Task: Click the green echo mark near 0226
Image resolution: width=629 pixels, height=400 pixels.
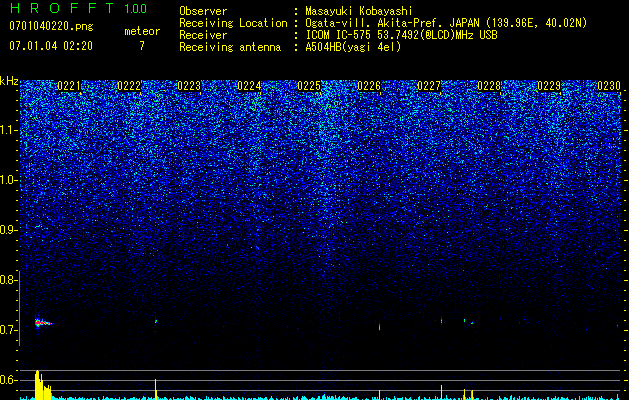Action: click(x=379, y=327)
